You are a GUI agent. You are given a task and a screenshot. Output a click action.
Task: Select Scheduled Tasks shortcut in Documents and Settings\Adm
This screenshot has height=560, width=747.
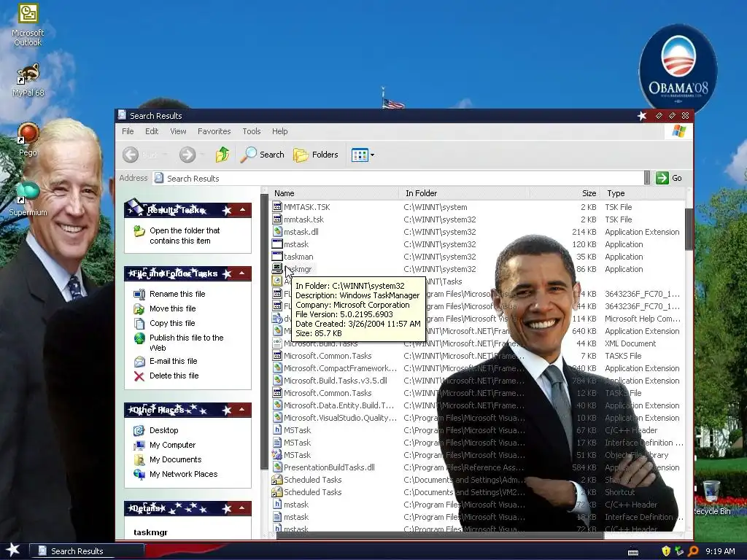click(276, 480)
